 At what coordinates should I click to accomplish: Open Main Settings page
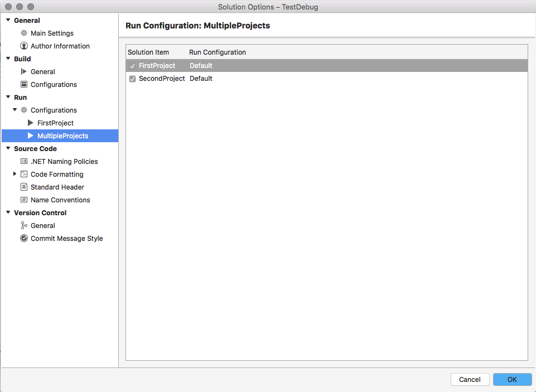52,33
